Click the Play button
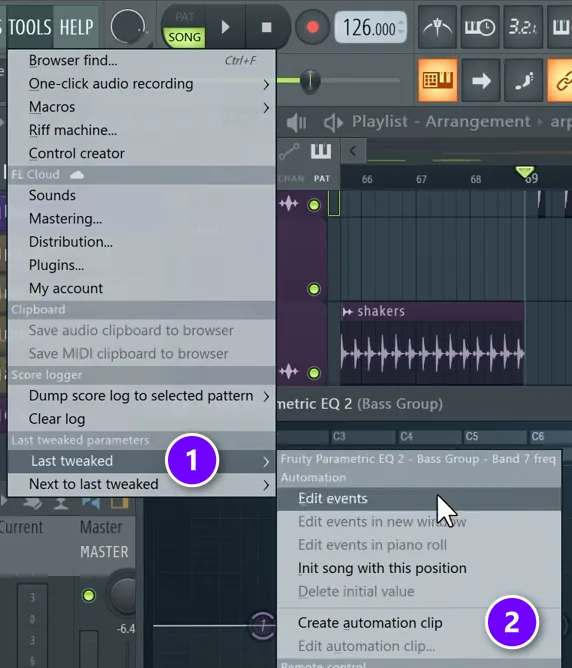Image resolution: width=572 pixels, height=668 pixels. tap(225, 27)
